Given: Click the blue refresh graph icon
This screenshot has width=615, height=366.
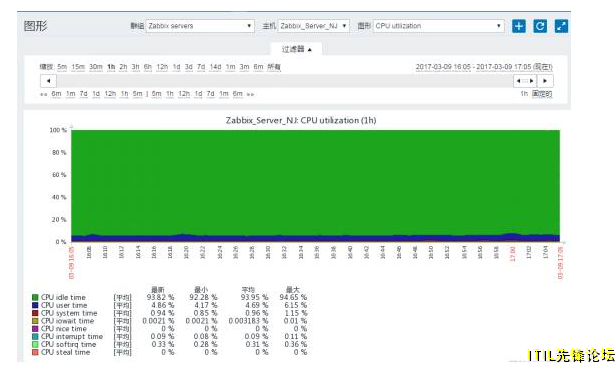Looking at the screenshot, I should point(540,26).
